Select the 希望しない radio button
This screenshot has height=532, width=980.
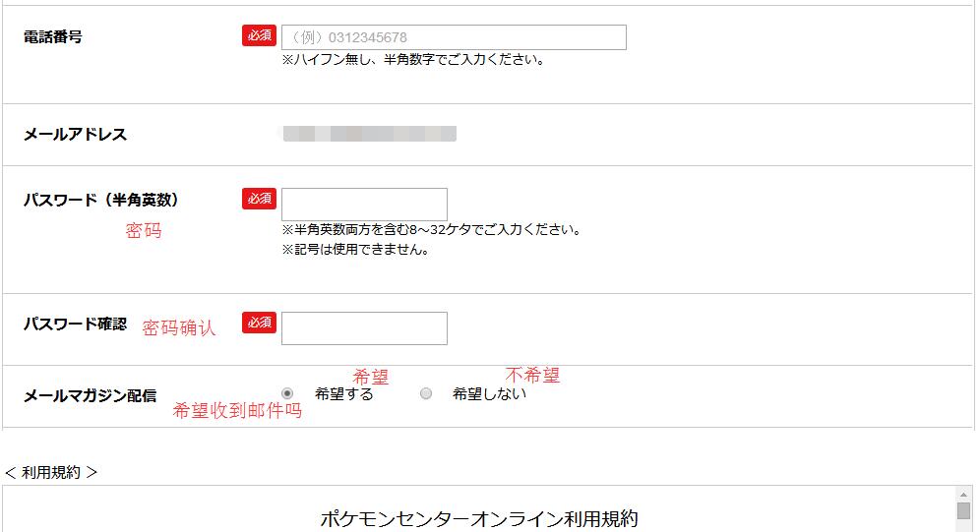click(x=426, y=393)
